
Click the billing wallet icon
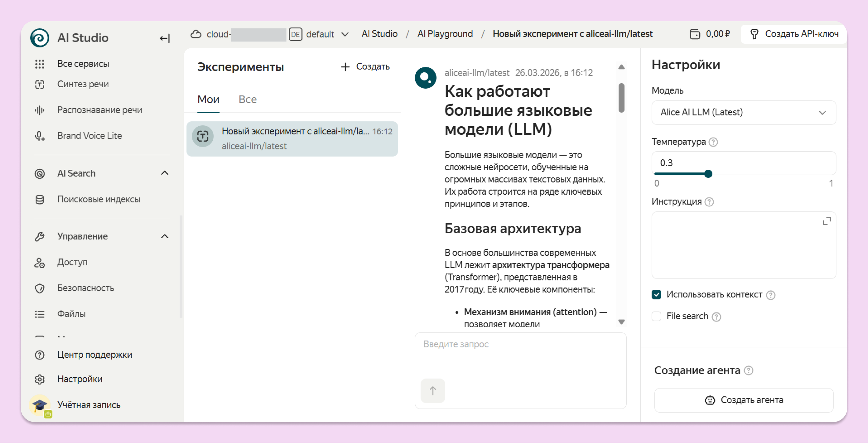click(x=695, y=34)
